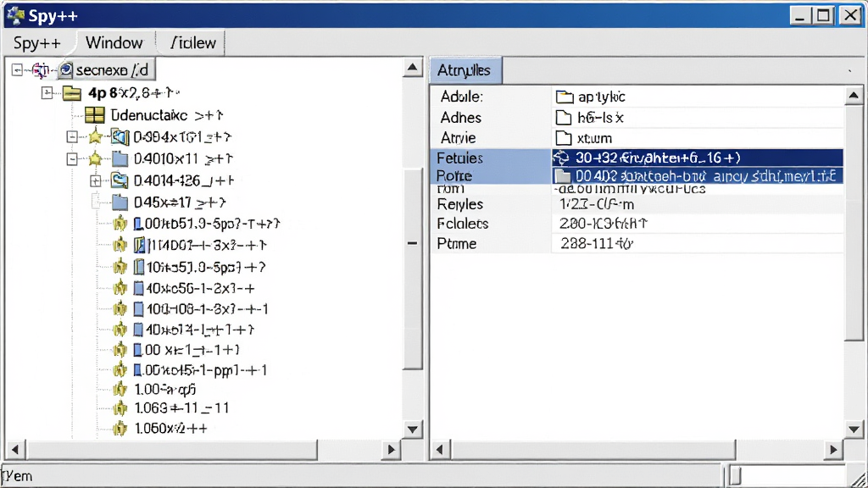The width and height of the screenshot is (868, 488).
Task: Click the page icon in Adhes value
Action: tap(563, 117)
